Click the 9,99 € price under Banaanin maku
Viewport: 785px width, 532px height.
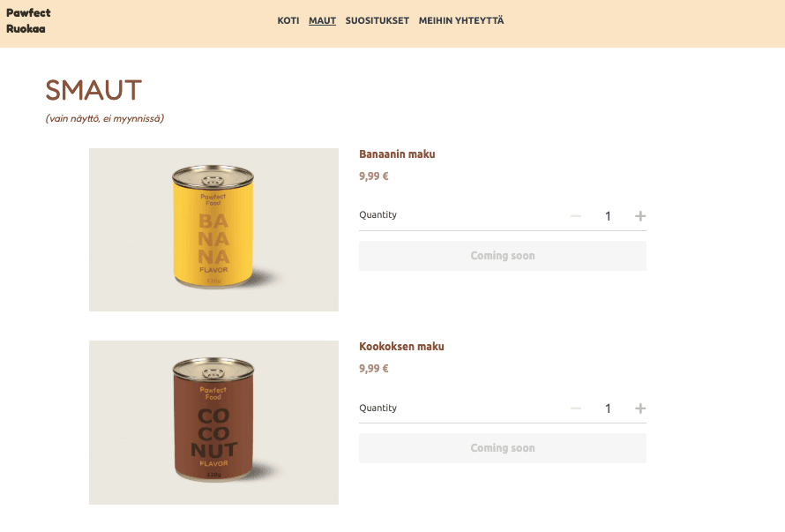373,176
